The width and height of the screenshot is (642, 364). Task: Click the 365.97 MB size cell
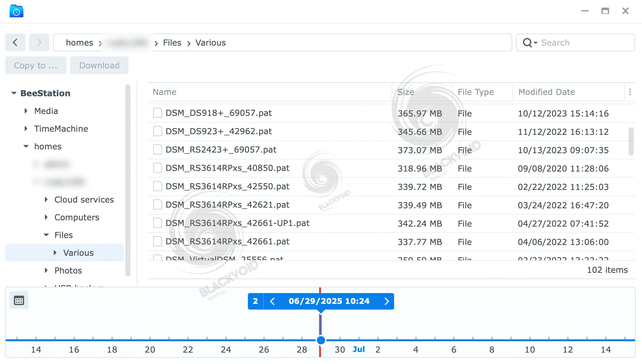pyautogui.click(x=420, y=113)
